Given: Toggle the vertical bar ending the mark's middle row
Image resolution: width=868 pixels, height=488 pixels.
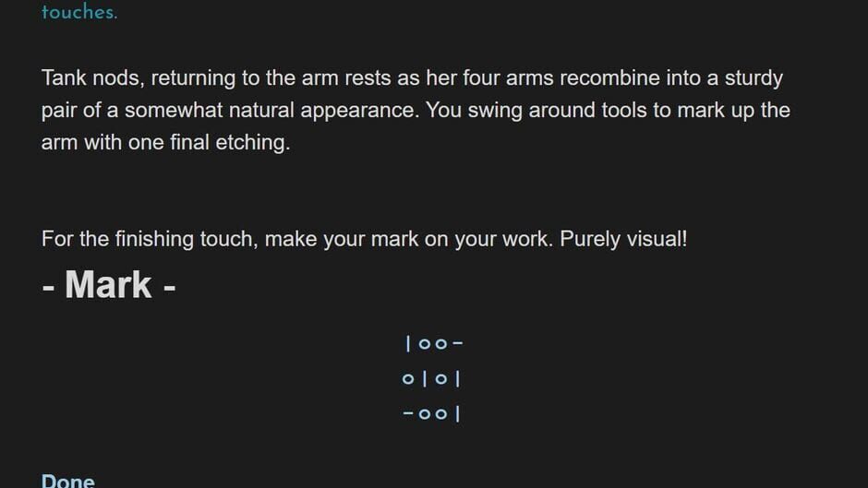Looking at the screenshot, I should [x=458, y=379].
